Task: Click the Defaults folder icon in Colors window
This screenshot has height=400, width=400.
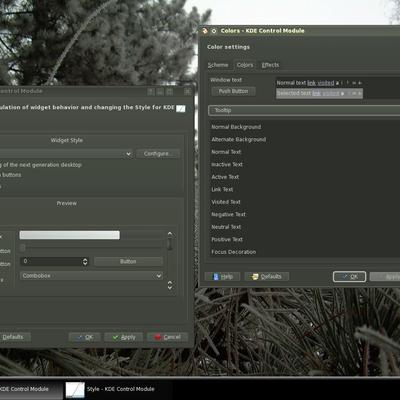Action: 255,277
